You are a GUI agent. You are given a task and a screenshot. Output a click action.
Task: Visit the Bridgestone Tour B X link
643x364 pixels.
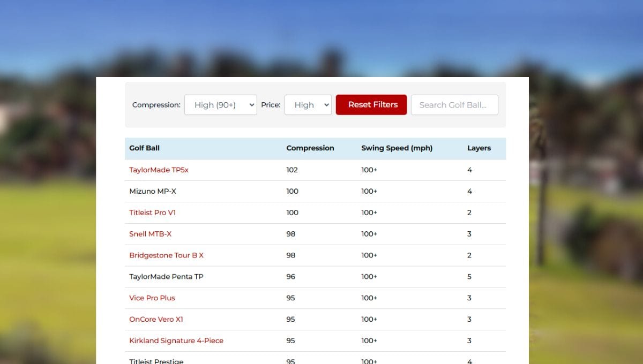pyautogui.click(x=166, y=255)
